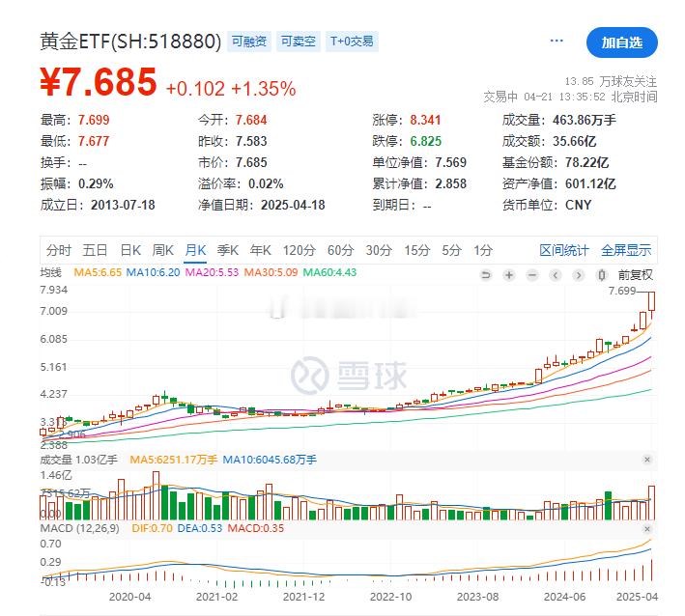Click the stock title 黄金ETF(SH:518880)
The height and width of the screenshot is (616, 685).
coord(130,42)
